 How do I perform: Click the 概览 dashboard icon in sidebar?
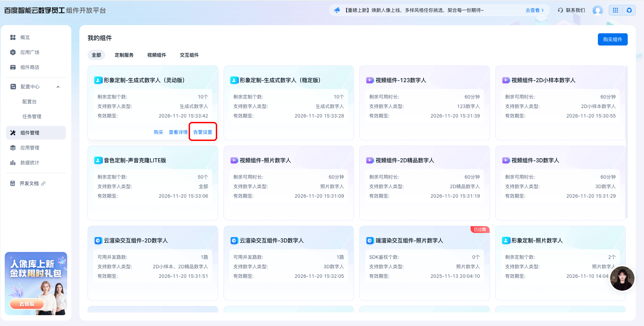pyautogui.click(x=13, y=37)
